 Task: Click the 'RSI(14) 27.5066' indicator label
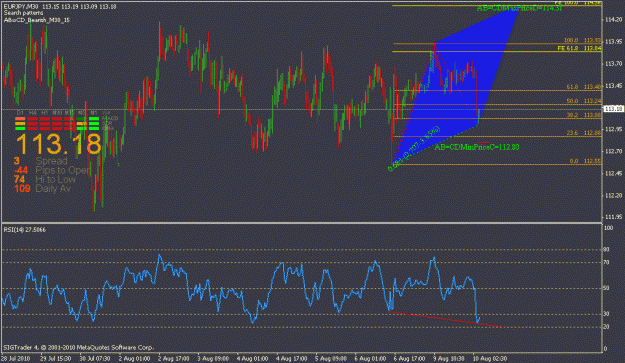25,230
